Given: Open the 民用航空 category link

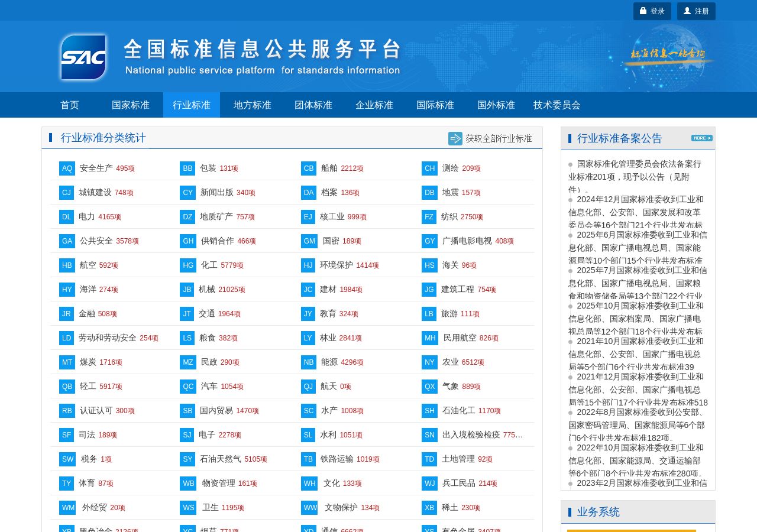Looking at the screenshot, I should (x=460, y=338).
